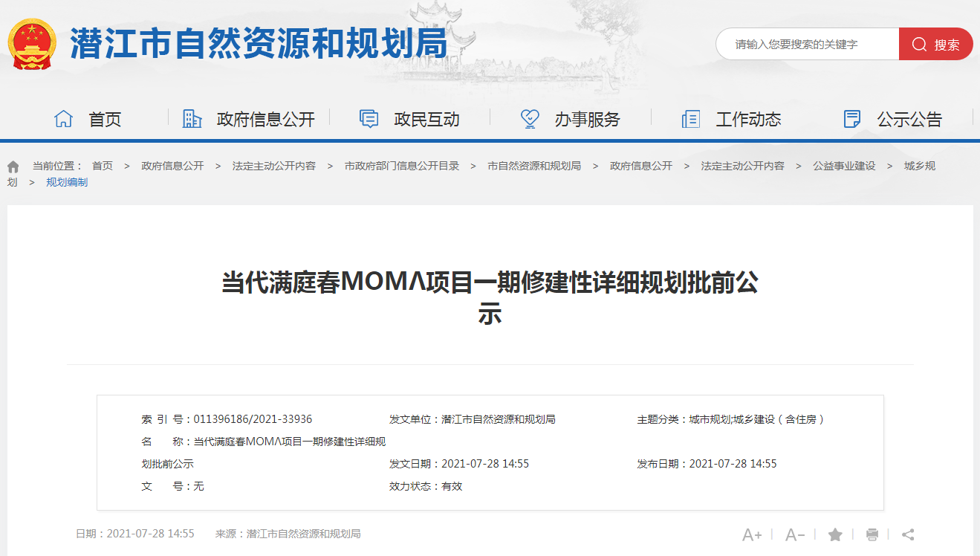Bookmark the page with star icon
The image size is (980, 556).
pos(835,534)
